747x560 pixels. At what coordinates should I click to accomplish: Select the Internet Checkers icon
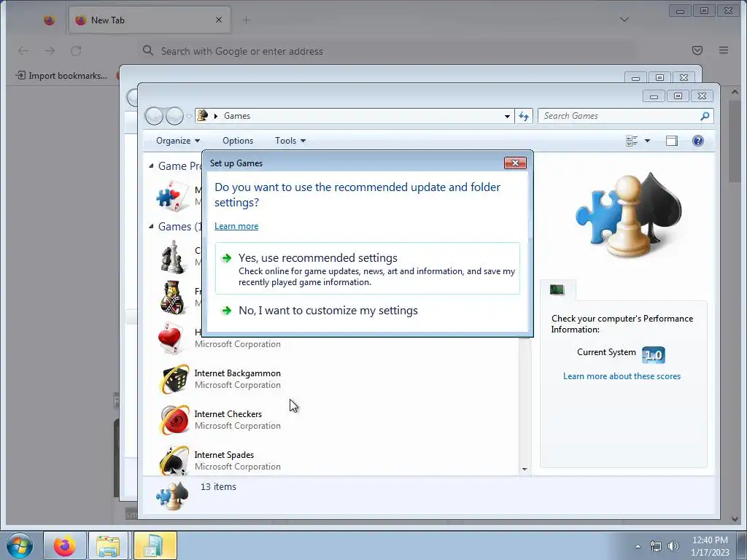coord(174,420)
